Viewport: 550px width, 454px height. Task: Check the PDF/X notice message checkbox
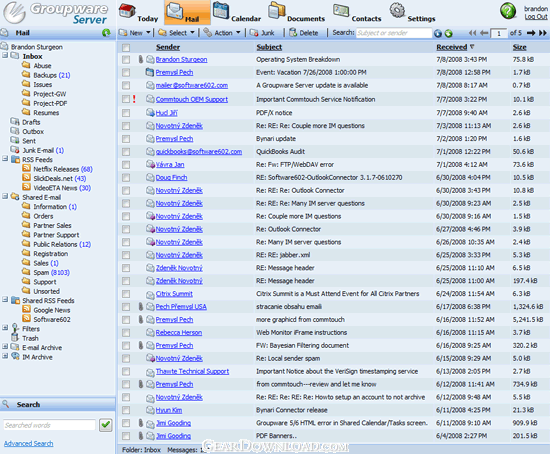pyautogui.click(x=126, y=113)
